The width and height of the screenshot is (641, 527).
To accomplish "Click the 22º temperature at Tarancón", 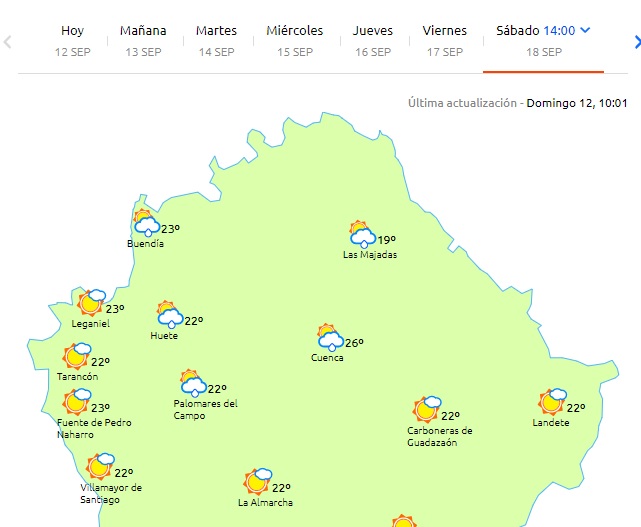I will click(100, 362).
